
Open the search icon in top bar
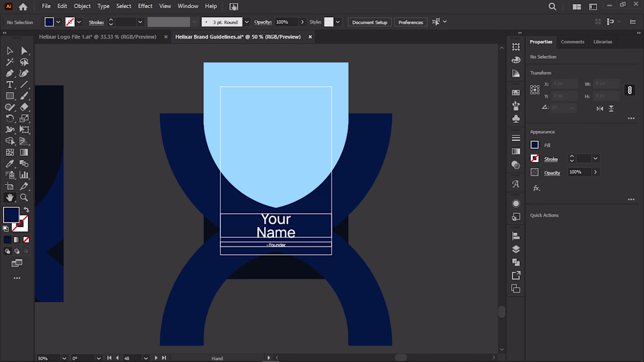pyautogui.click(x=552, y=6)
